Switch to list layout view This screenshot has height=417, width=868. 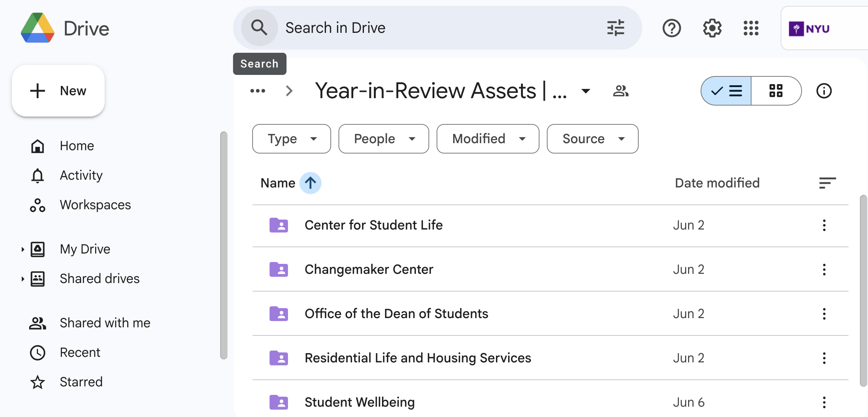[x=726, y=91]
